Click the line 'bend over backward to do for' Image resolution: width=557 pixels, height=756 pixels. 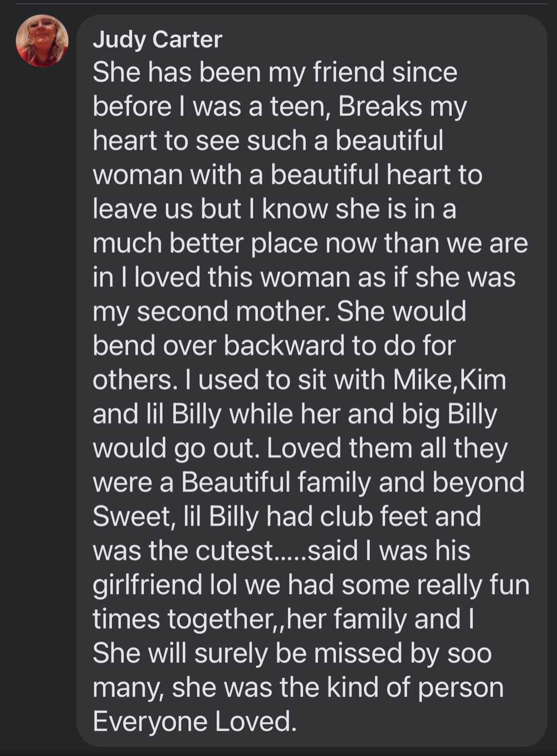pyautogui.click(x=273, y=346)
